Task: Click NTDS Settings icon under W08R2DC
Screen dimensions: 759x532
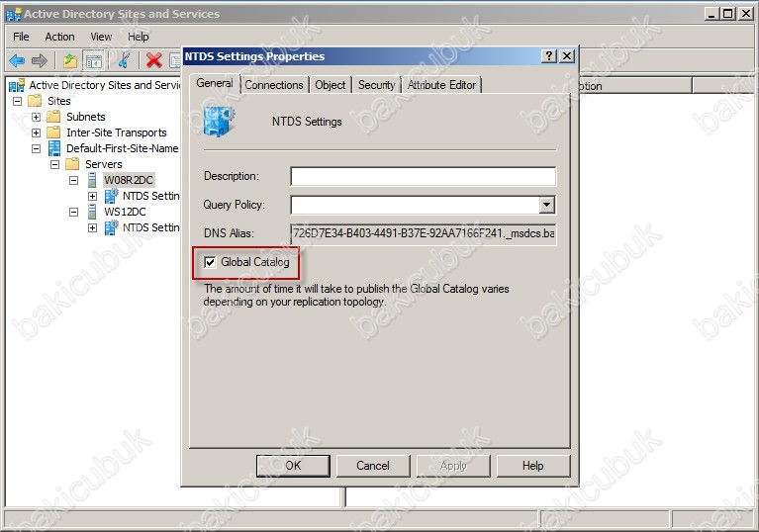Action: pyautogui.click(x=112, y=196)
